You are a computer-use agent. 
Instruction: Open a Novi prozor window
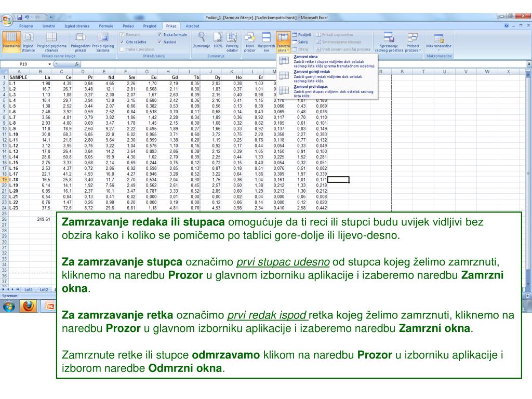[250, 42]
